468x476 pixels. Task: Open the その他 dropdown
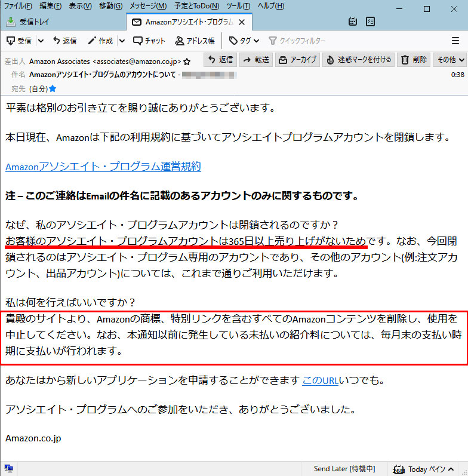451,60
